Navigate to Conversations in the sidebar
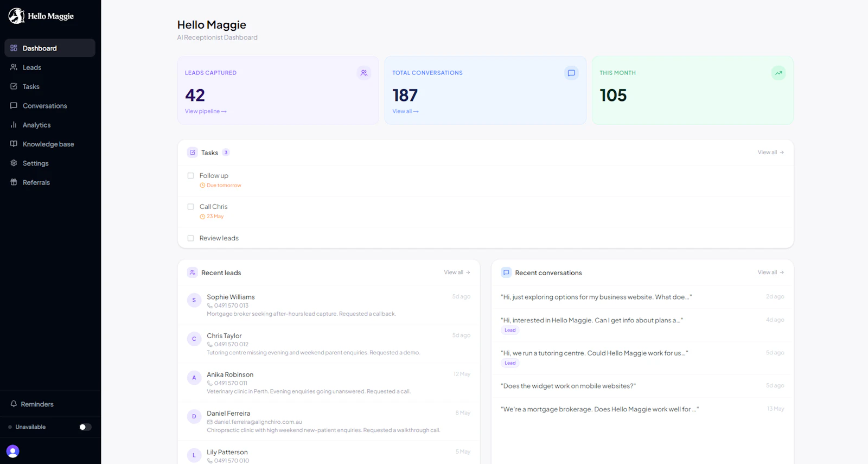 tap(50, 105)
